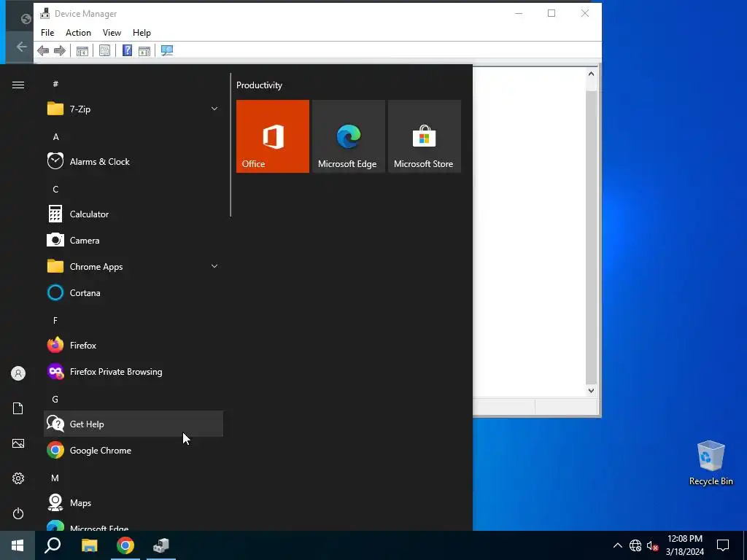
Task: Open Pictures from the Start sidebar
Action: (x=18, y=443)
